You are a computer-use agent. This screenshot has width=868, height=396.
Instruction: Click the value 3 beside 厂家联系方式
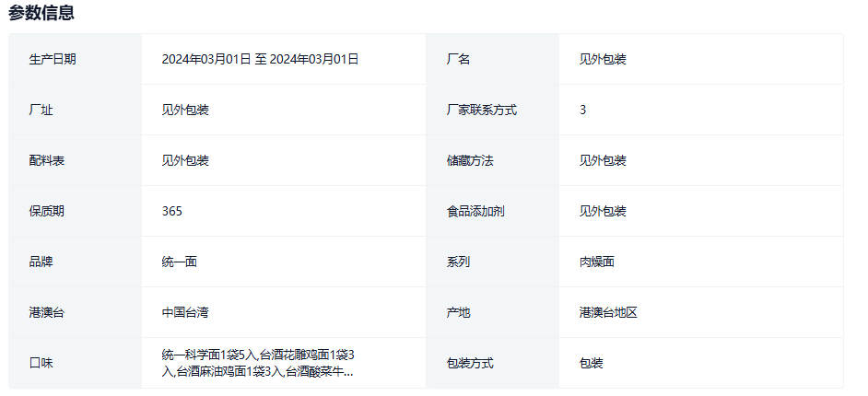582,110
